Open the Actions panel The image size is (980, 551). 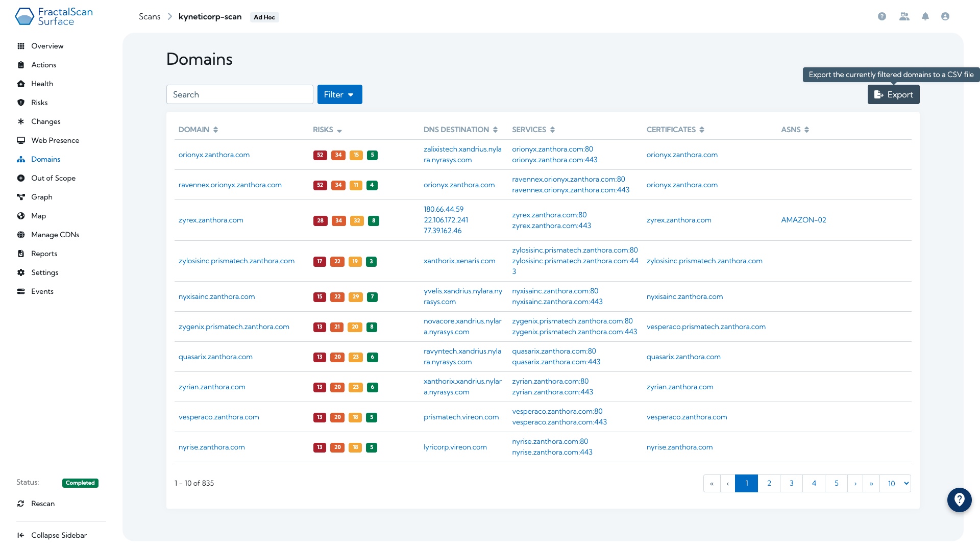coord(43,65)
